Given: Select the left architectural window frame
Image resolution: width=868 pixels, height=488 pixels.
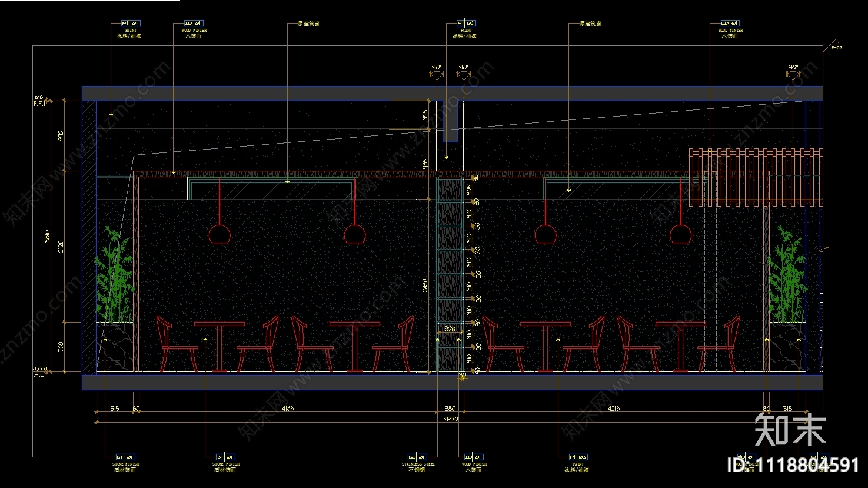Looking at the screenshot, I should pos(273,188).
